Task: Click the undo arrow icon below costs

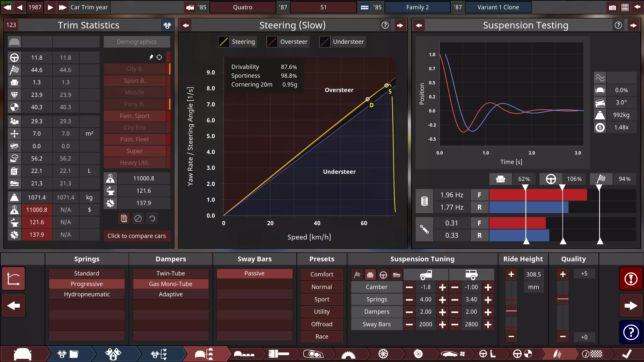Action: tap(152, 218)
